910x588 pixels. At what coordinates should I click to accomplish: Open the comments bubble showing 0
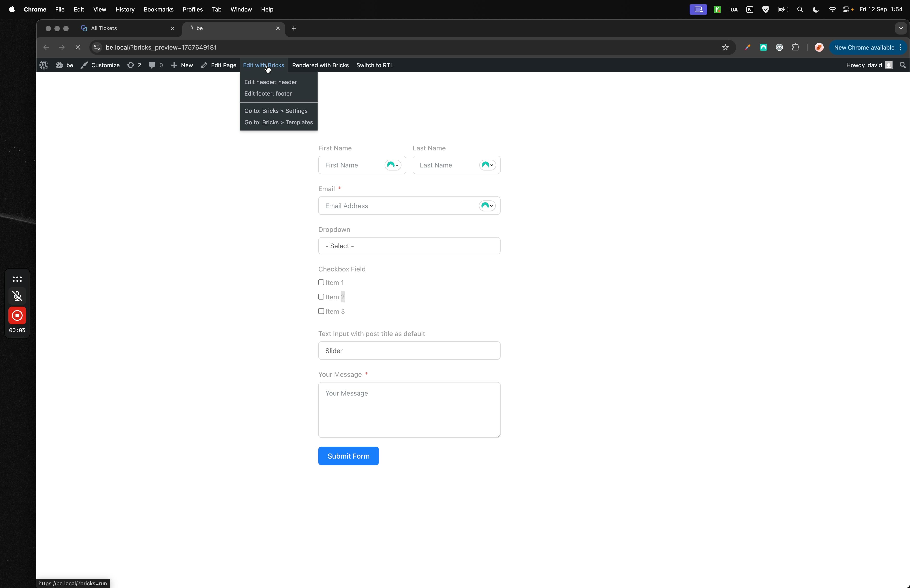click(156, 65)
